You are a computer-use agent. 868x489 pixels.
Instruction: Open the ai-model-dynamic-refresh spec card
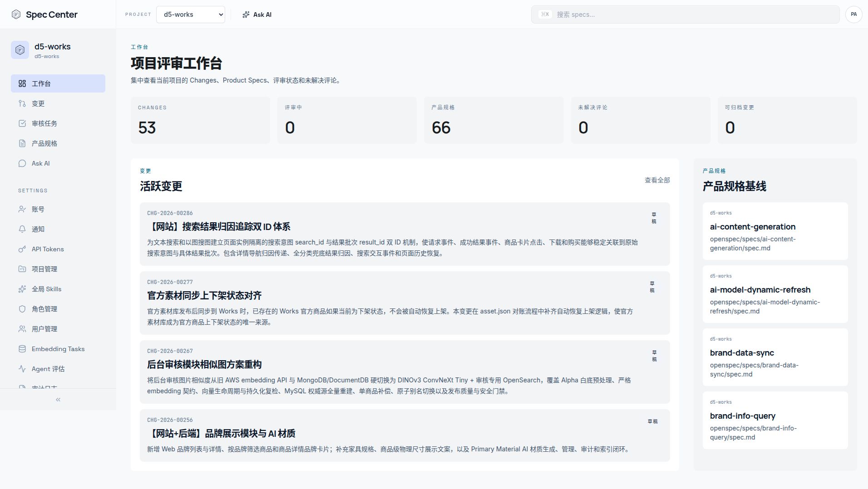click(775, 294)
